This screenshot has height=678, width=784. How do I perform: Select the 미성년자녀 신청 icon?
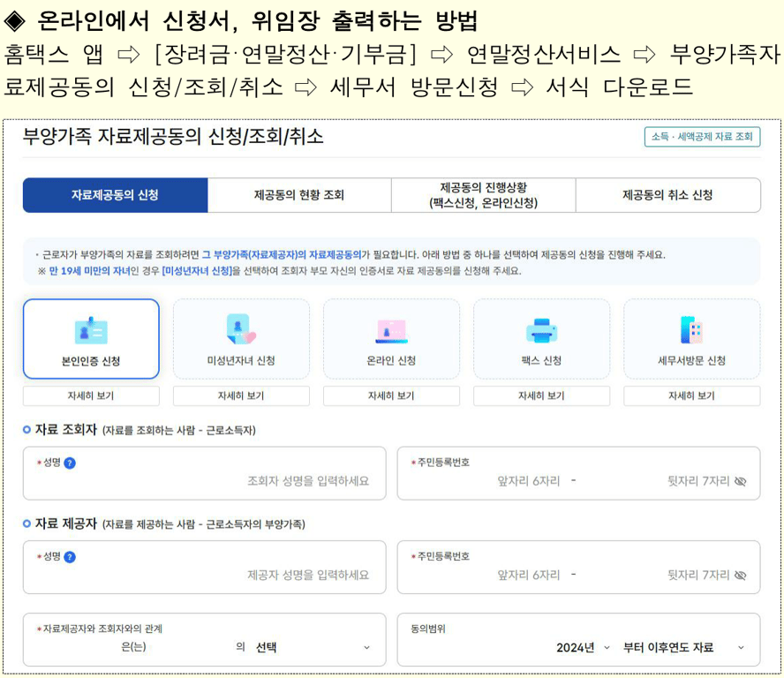click(x=241, y=329)
